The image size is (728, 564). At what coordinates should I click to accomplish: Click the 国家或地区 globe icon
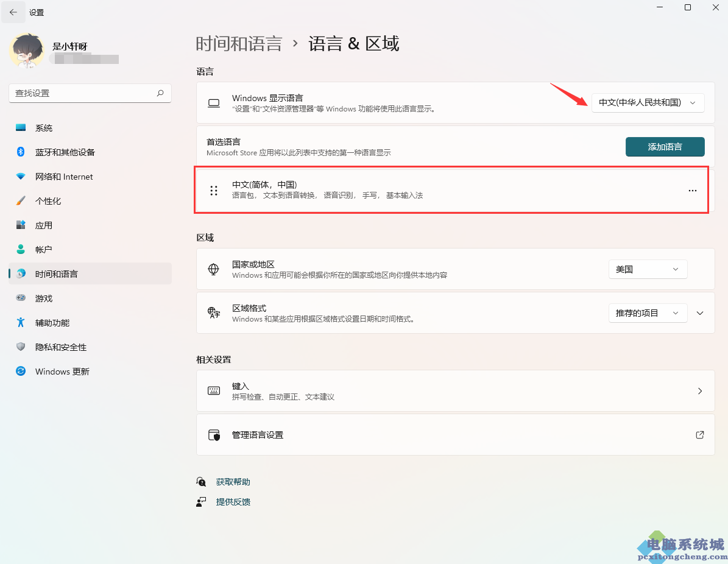(x=214, y=269)
